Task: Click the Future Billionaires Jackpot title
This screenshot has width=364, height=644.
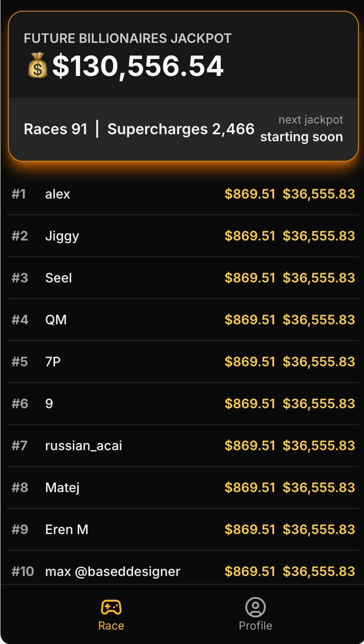Action: (x=128, y=38)
